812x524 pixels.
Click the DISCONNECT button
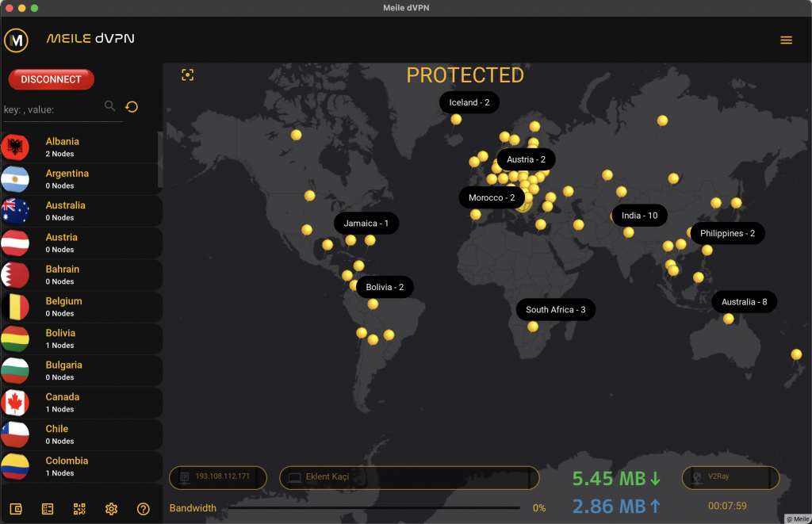click(51, 79)
